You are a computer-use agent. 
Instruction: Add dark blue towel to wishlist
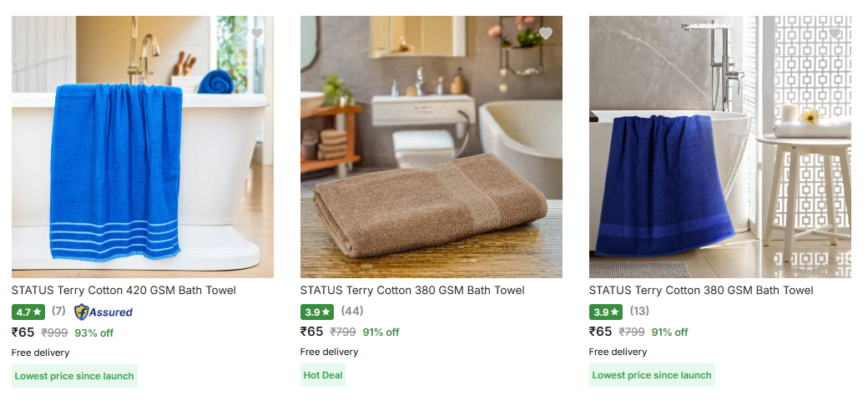tap(835, 33)
